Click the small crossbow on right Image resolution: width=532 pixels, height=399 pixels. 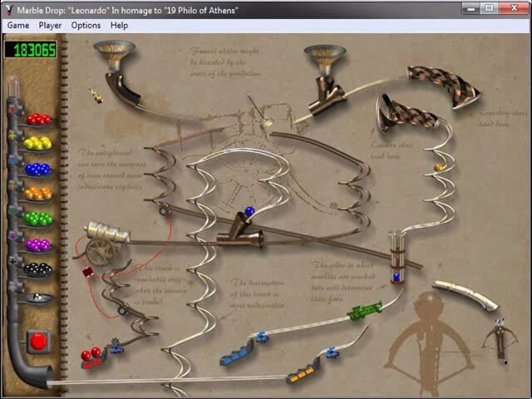coord(500,340)
